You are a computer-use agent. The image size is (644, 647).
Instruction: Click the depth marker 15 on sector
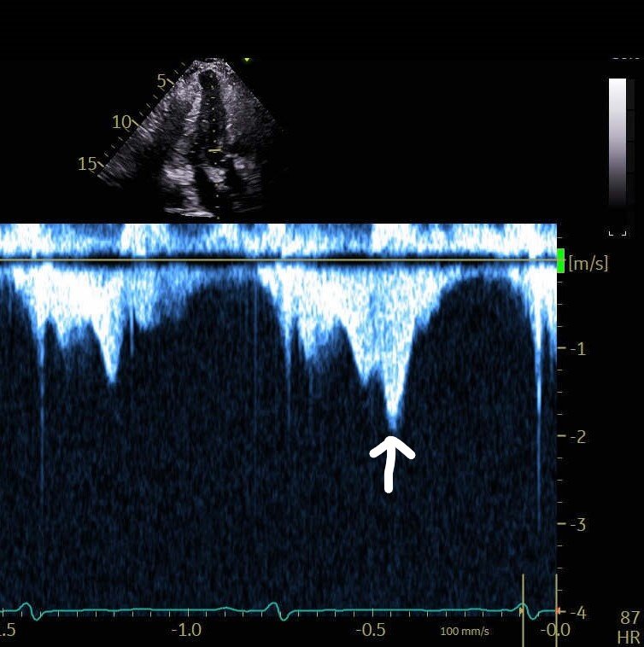(87, 164)
